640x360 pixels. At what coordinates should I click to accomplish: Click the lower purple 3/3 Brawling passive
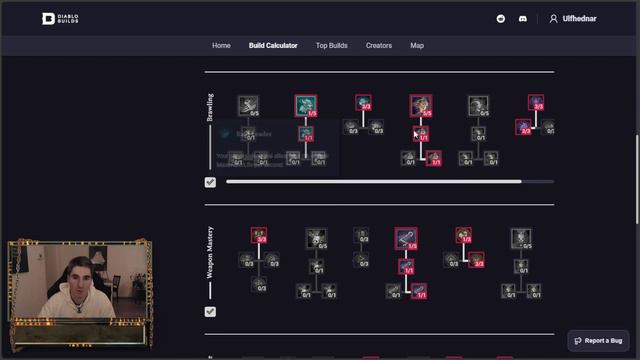523,127
